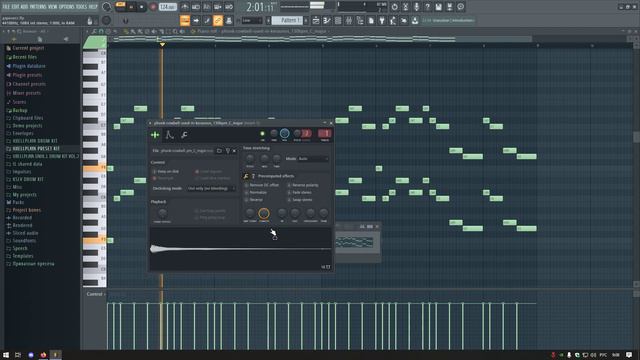Click the Task View taskbar icon
This screenshot has width=640, height=360.
pos(18,355)
